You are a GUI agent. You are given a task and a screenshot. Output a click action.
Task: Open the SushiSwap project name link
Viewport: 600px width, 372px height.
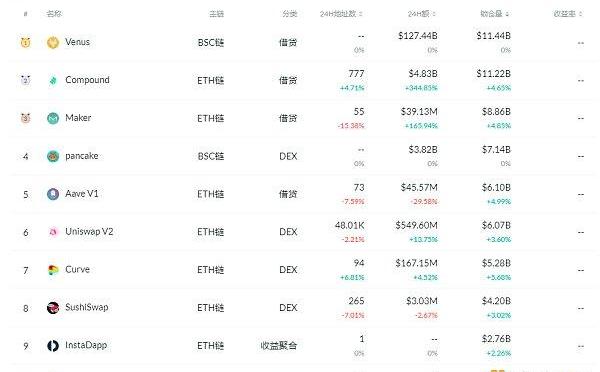coord(87,307)
